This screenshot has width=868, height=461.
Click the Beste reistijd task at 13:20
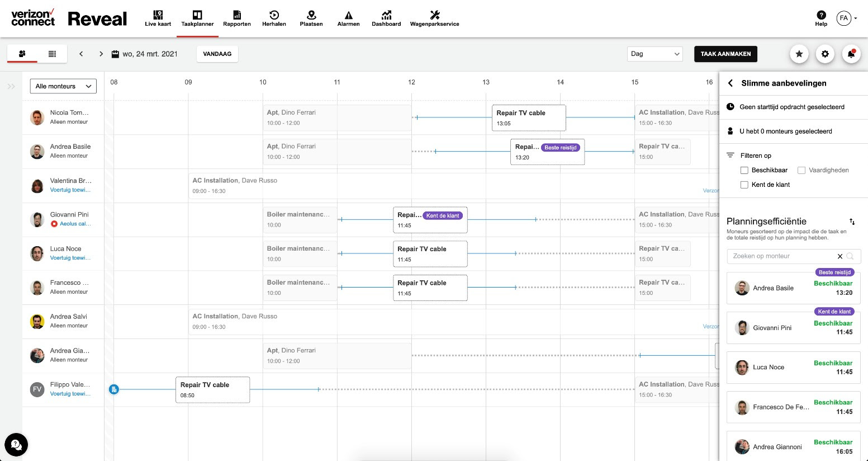547,152
